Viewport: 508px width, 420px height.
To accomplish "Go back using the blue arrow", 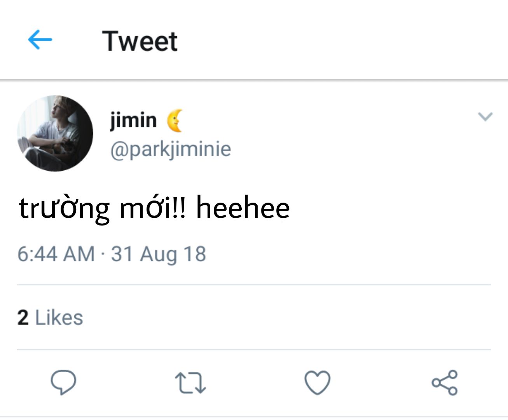I will pos(40,40).
